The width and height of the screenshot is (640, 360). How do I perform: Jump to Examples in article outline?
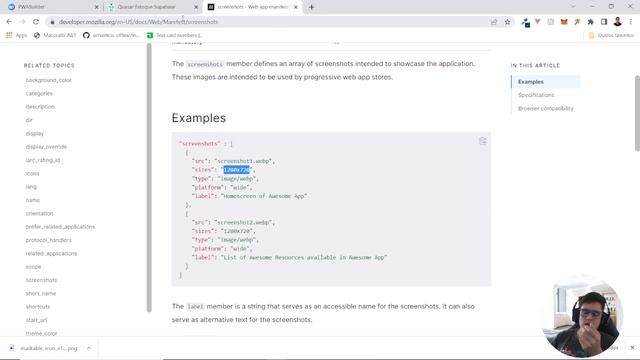click(531, 82)
